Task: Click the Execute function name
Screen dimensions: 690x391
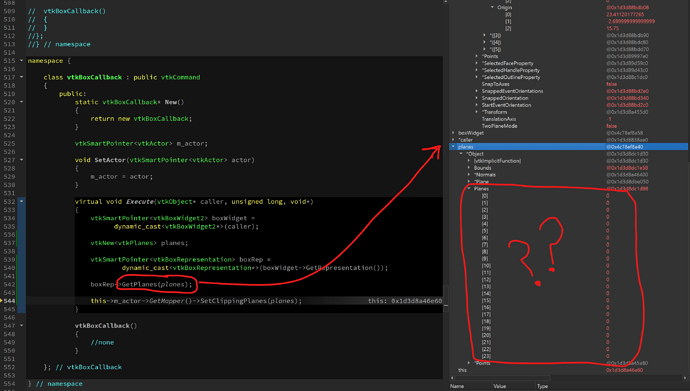Action: pos(140,201)
